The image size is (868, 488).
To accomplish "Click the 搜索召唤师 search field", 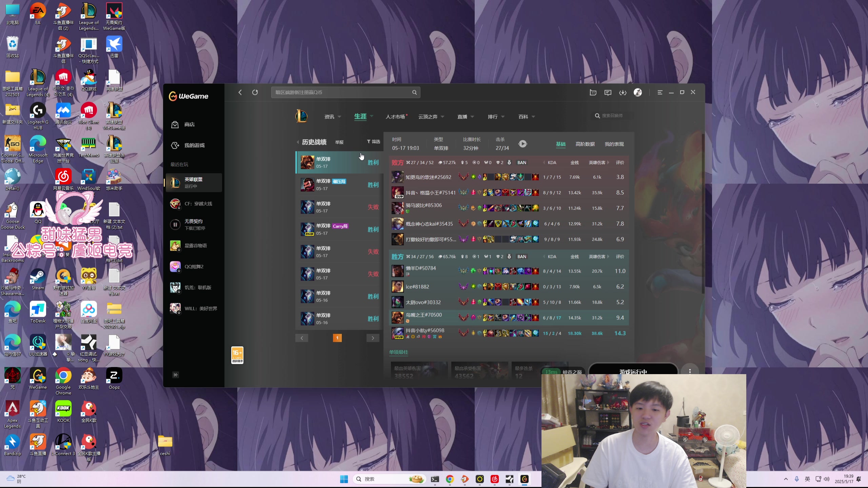I will (613, 116).
